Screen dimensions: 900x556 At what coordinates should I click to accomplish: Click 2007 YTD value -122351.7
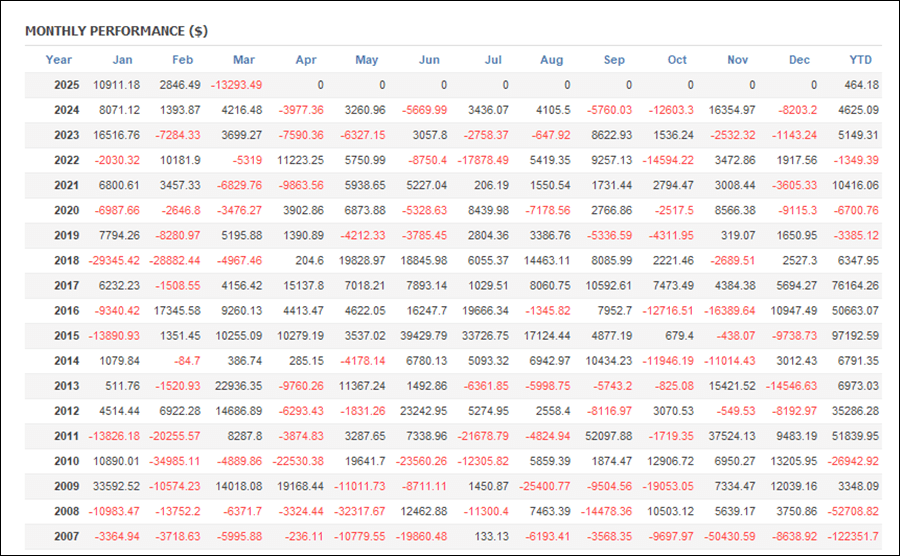point(853,536)
